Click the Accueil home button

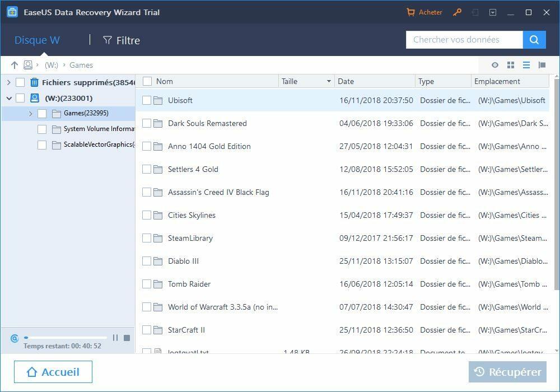click(x=53, y=372)
